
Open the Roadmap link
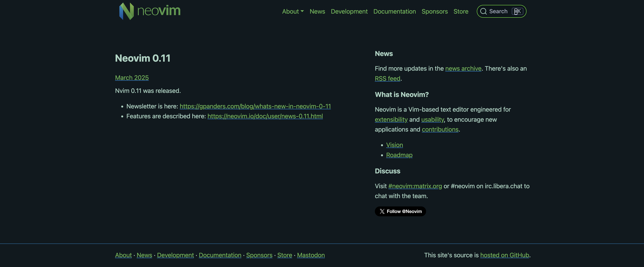pyautogui.click(x=399, y=155)
